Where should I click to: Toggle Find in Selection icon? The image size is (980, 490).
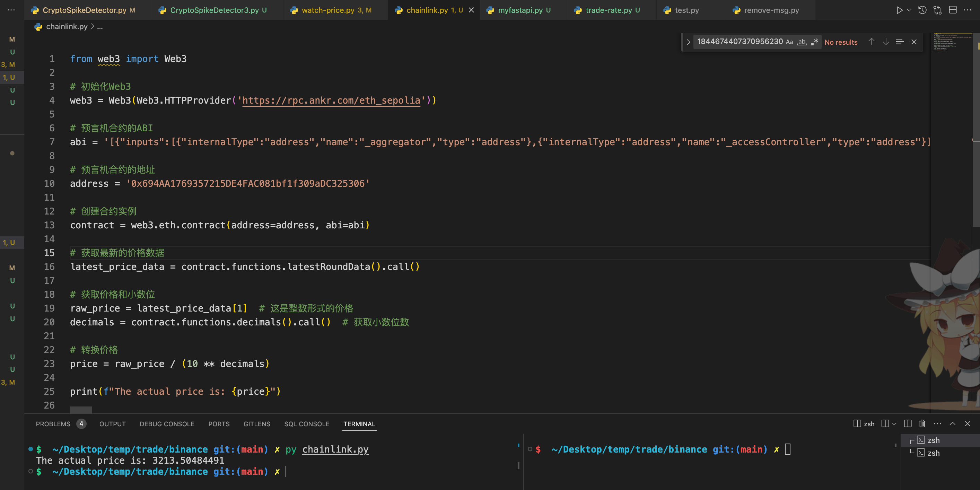900,42
